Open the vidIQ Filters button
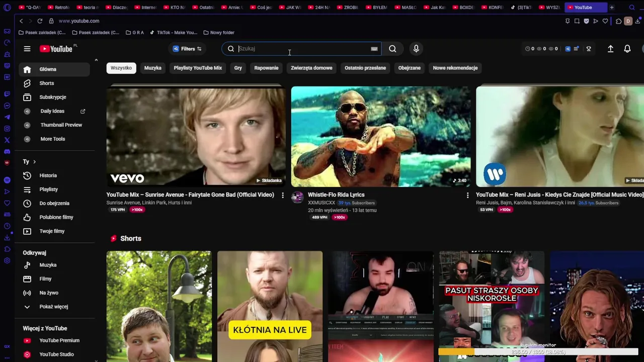The image size is (644, 362). [187, 49]
